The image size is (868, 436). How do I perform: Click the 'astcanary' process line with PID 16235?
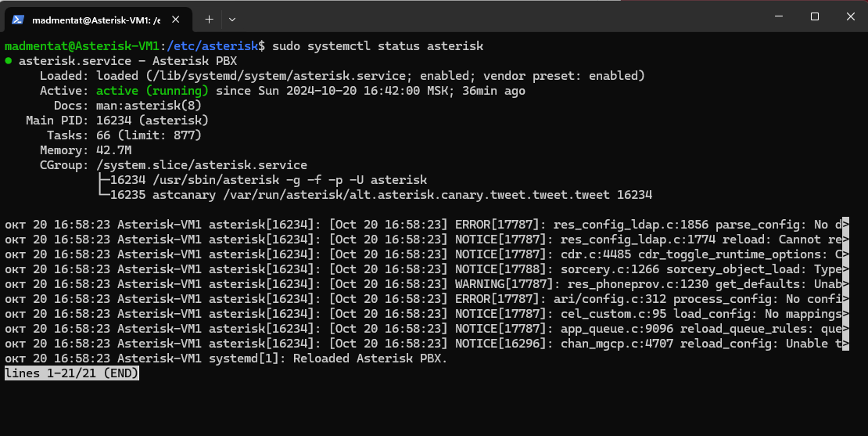point(381,196)
